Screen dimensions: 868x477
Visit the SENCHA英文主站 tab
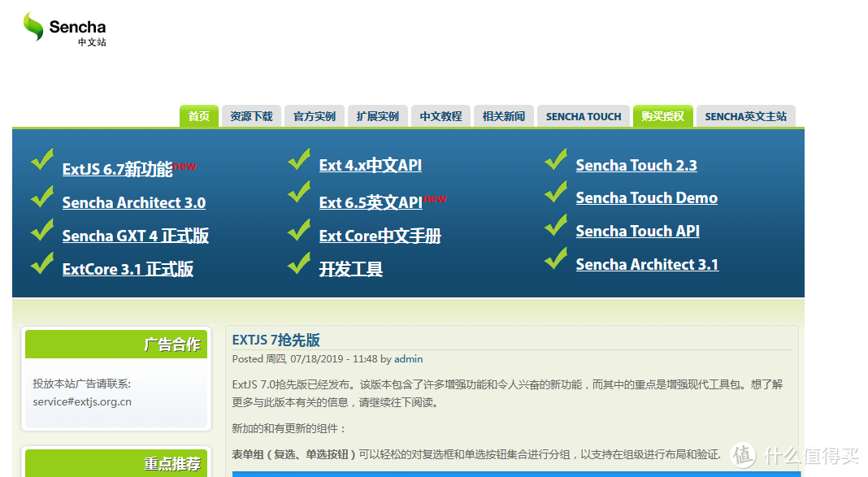point(745,116)
